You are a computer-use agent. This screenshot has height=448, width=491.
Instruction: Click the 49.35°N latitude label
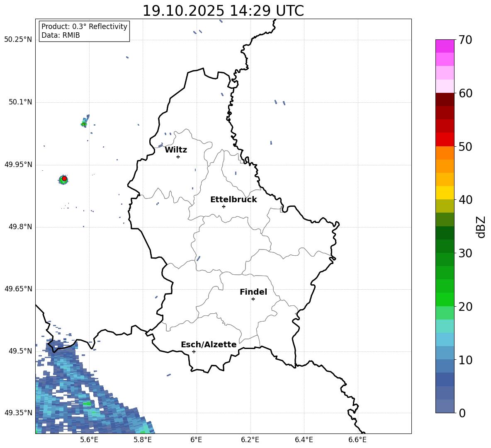coord(18,413)
